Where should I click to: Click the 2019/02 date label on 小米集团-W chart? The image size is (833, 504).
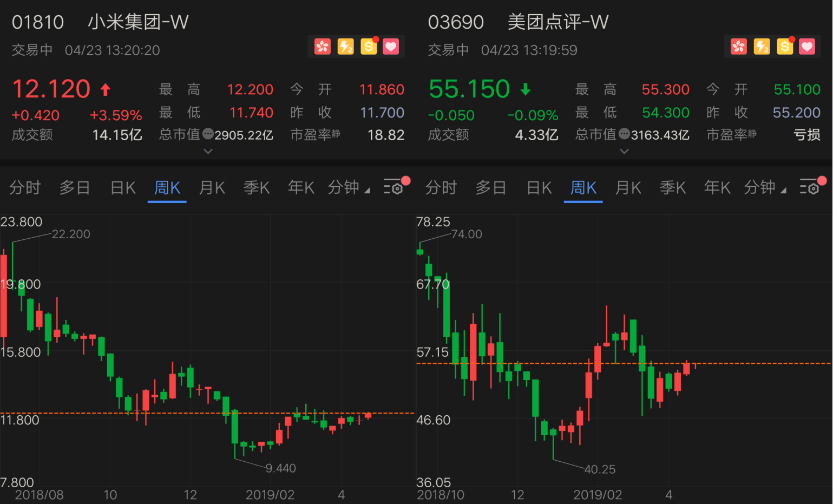tap(270, 495)
